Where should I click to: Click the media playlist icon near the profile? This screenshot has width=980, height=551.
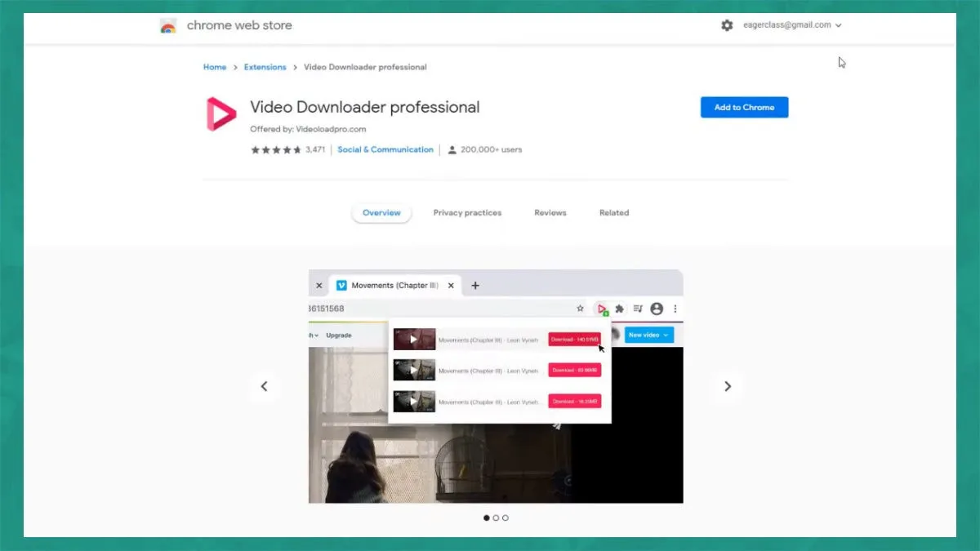point(638,309)
